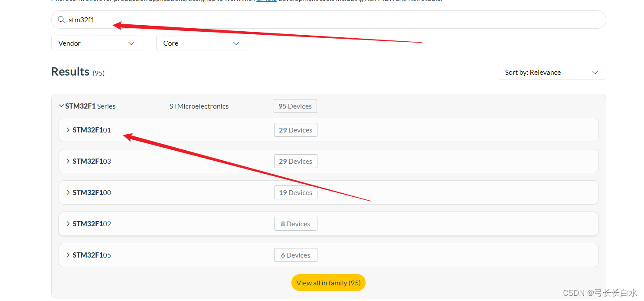Expand the STM32F101 row chevron
The width and height of the screenshot is (644, 301).
point(68,130)
